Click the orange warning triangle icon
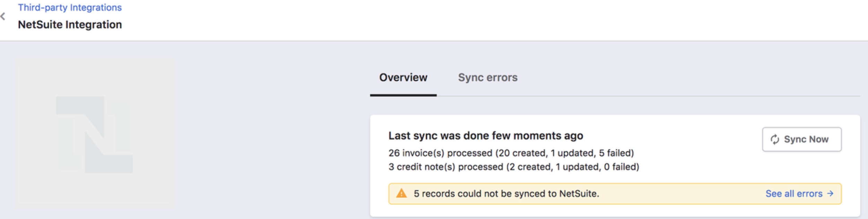This screenshot has width=868, height=219. click(x=401, y=193)
